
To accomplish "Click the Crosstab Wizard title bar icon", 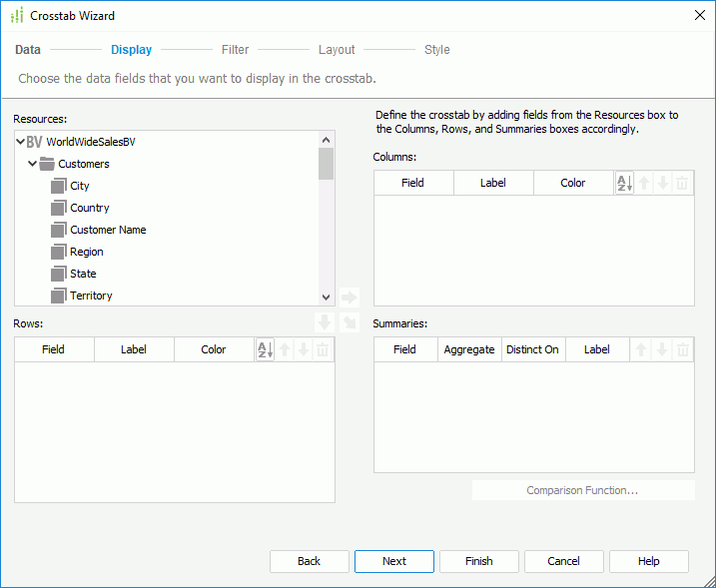I will pos(17,16).
